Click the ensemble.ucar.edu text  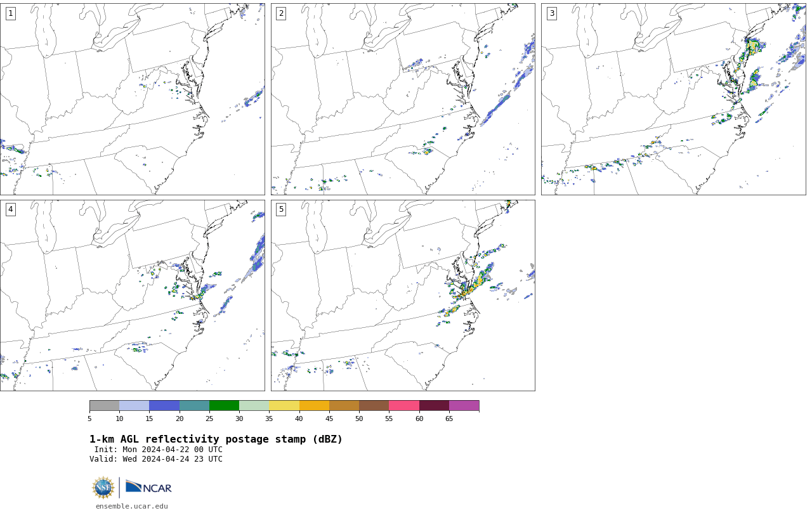tap(132, 506)
